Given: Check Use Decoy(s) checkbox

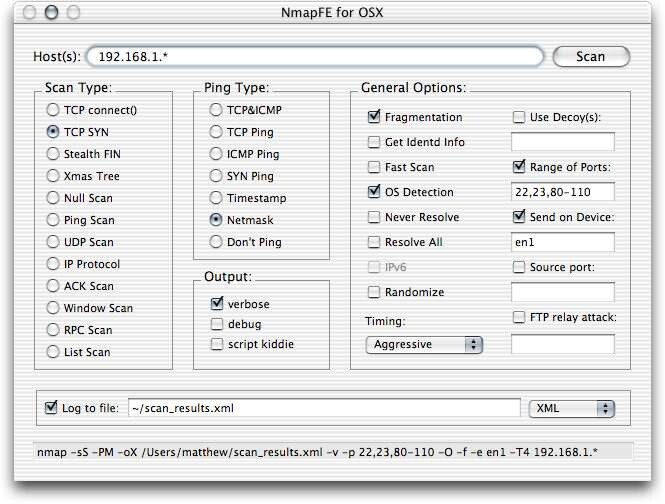Looking at the screenshot, I should pyautogui.click(x=519, y=117).
